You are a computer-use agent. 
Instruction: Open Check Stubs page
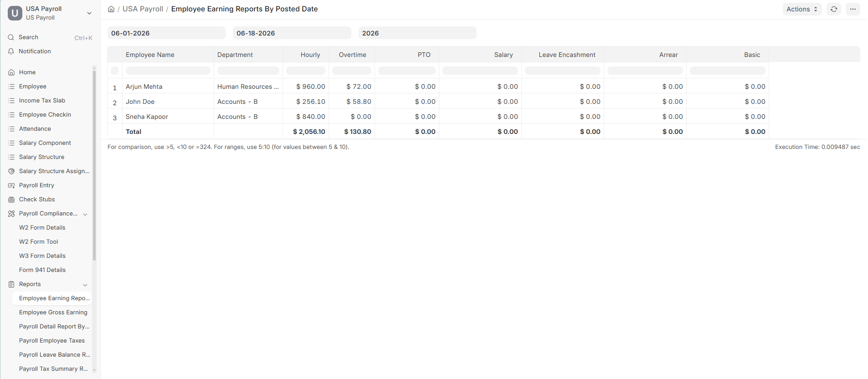pos(37,200)
